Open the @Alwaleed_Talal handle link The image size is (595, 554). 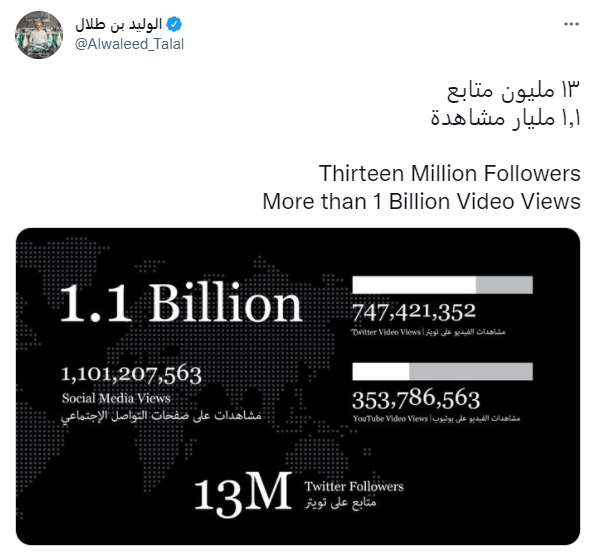pos(129,44)
